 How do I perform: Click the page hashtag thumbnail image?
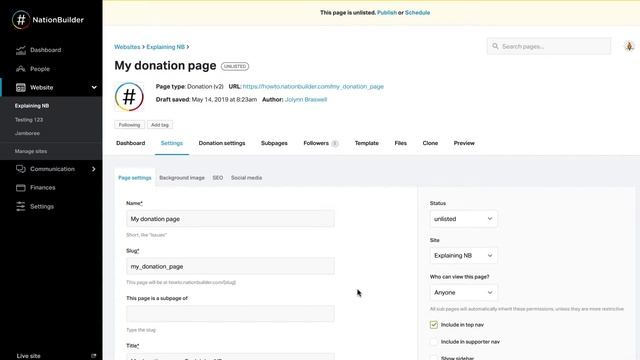click(129, 97)
